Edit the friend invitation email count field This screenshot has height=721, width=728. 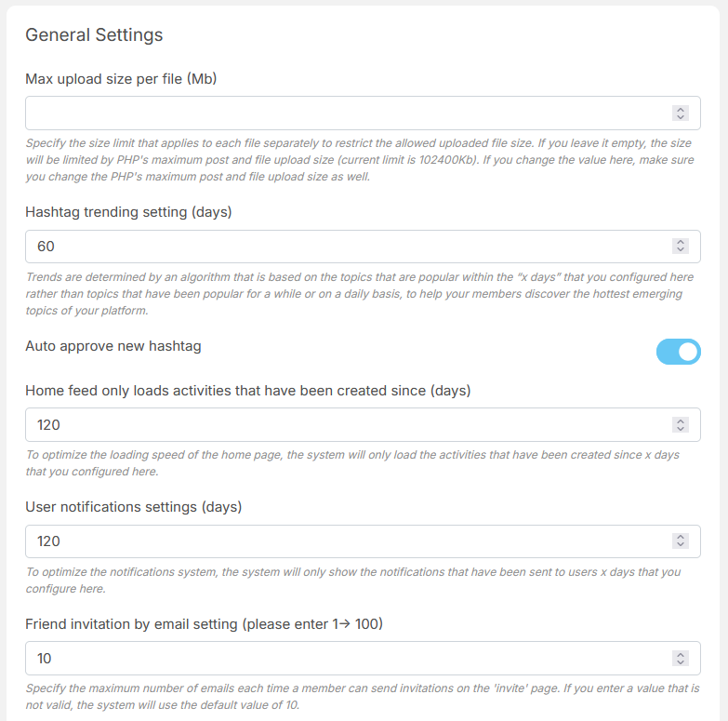344,659
